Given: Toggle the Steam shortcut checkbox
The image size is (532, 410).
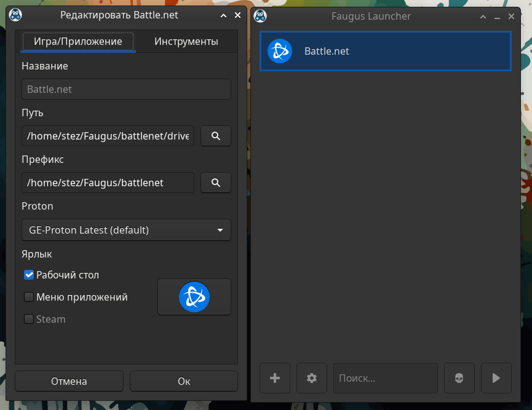Looking at the screenshot, I should tap(29, 319).
